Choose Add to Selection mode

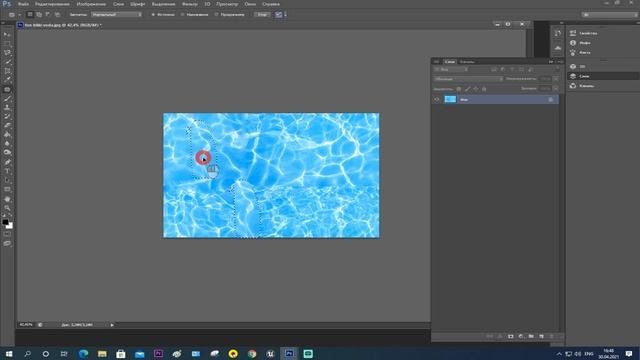click(39, 14)
